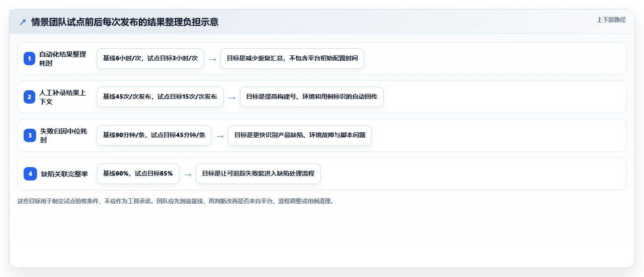Click the footnote text starting 这些目标用于制定试点验收条件
This screenshot has width=644, height=277.
click(176, 201)
